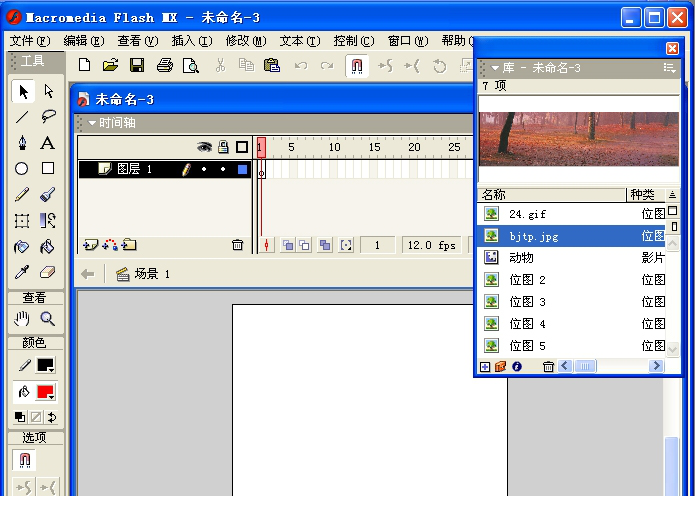Click the Print toolbar icon
Image resolution: width=695 pixels, height=515 pixels.
pos(164,66)
